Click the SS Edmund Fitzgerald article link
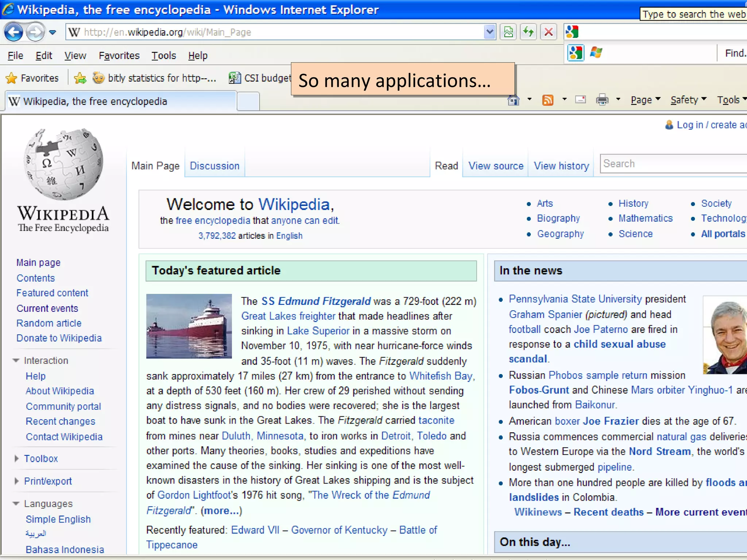Viewport: 747px width, 560px height. point(316,301)
